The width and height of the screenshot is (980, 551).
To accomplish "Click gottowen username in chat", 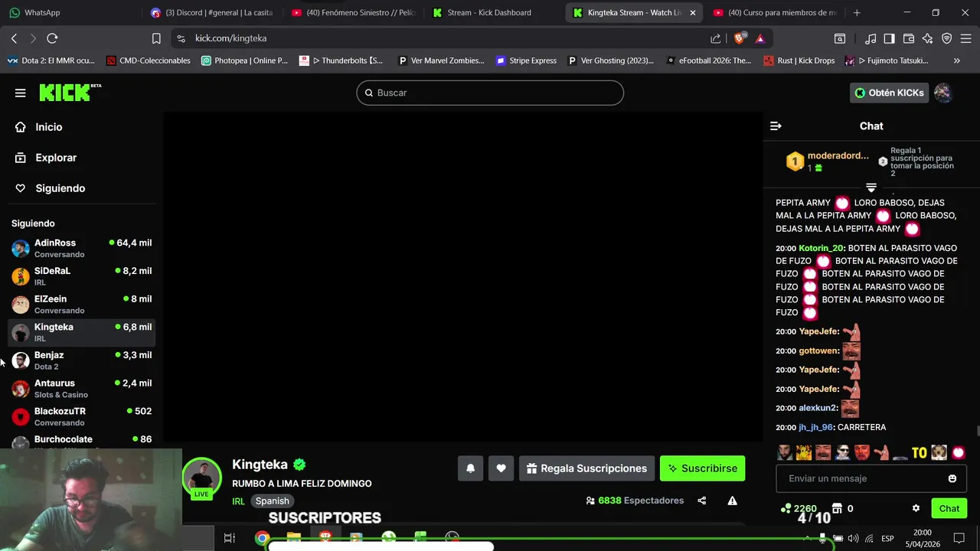I will tap(818, 350).
